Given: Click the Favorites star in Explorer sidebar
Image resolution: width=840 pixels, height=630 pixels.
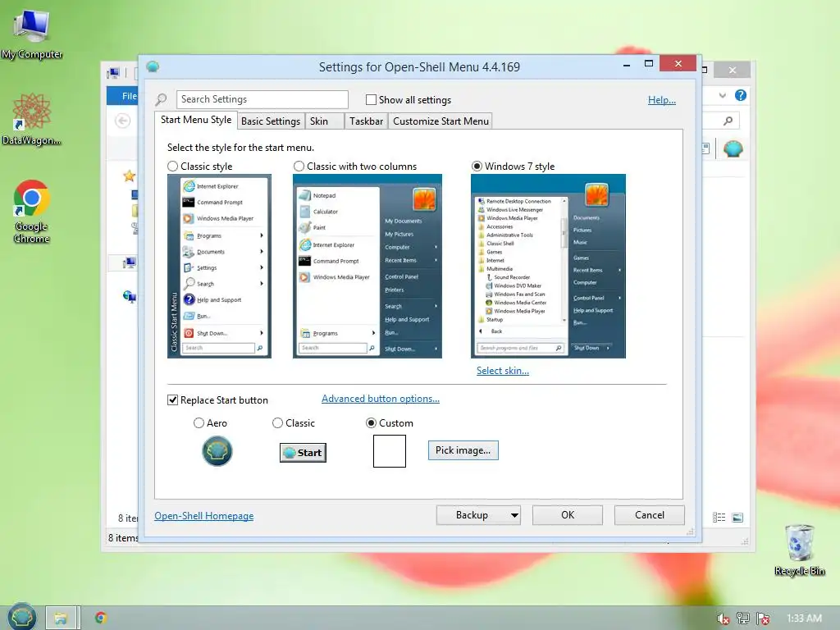Looking at the screenshot, I should point(129,176).
